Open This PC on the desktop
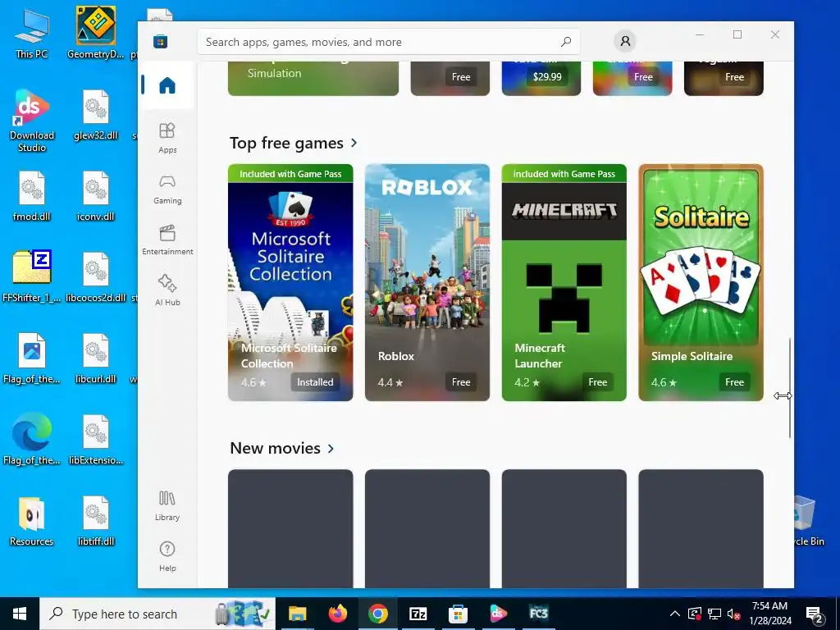Viewport: 840px width, 630px height. click(x=32, y=33)
